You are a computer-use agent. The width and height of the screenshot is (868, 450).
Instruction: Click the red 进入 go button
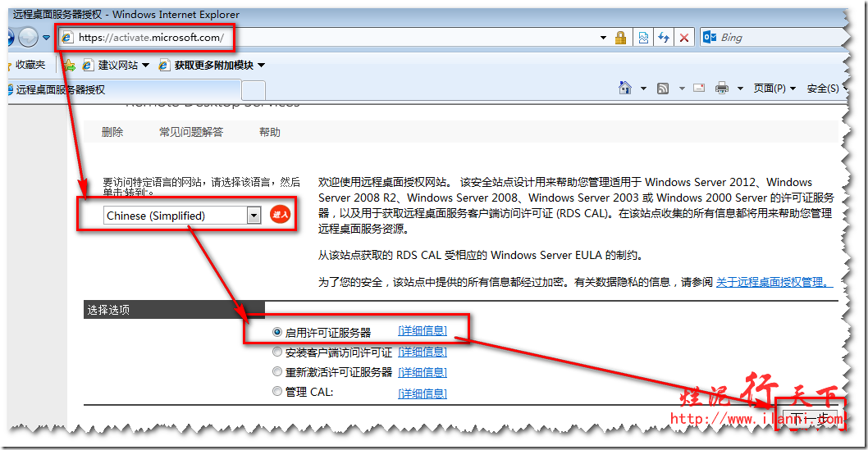[x=280, y=215]
